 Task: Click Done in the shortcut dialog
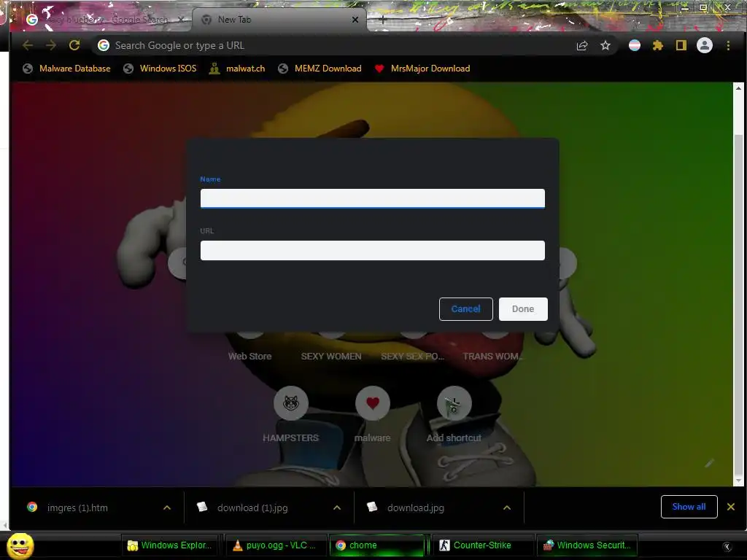(x=523, y=309)
